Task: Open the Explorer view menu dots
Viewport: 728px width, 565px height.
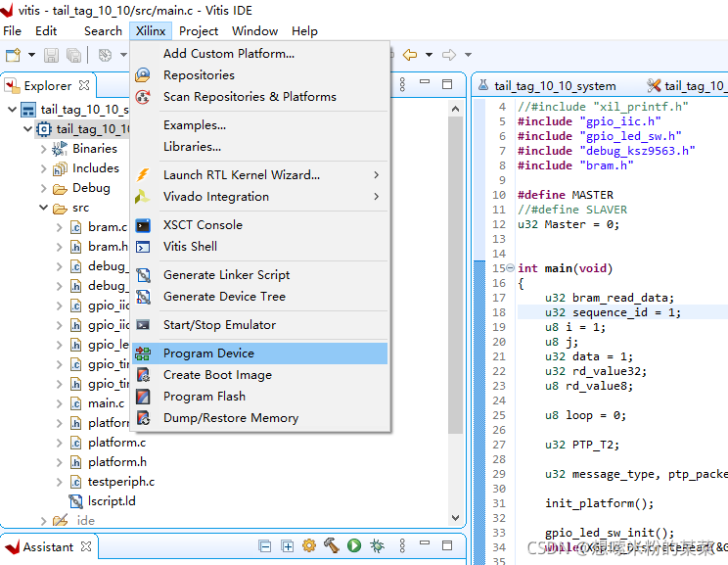Action: tap(402, 84)
